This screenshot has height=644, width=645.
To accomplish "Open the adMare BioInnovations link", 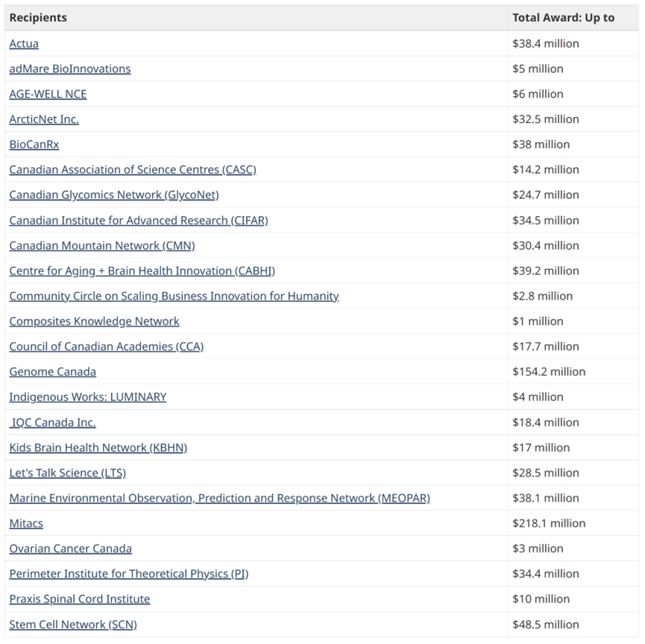I will [x=70, y=69].
